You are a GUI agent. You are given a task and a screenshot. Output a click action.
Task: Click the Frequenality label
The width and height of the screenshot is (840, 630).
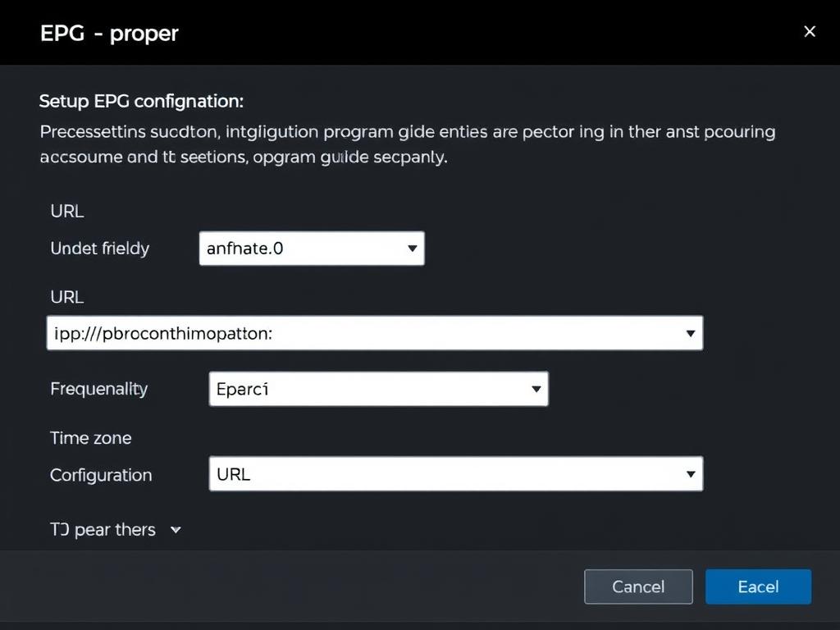pyautogui.click(x=99, y=389)
